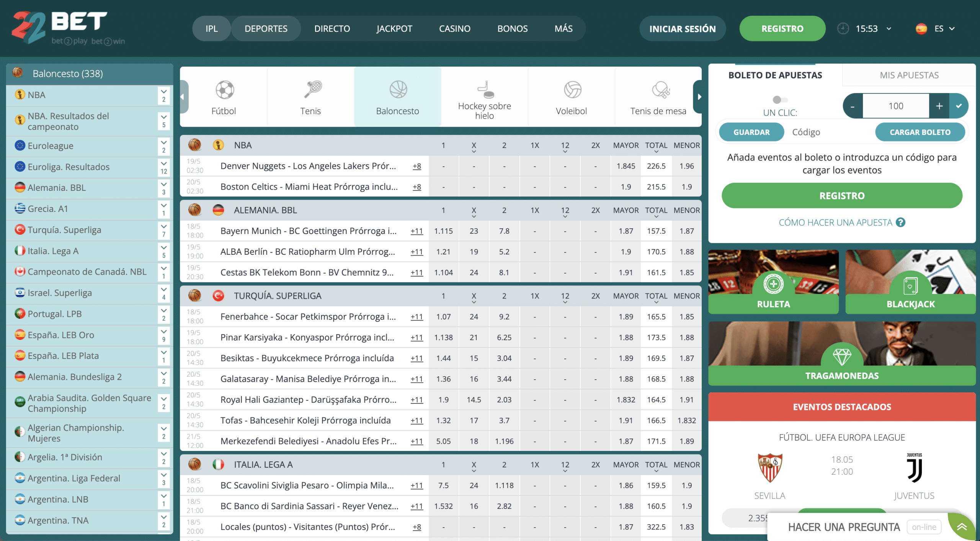980x541 pixels.
Task: Click the NBA header basketball icon
Action: click(x=194, y=145)
